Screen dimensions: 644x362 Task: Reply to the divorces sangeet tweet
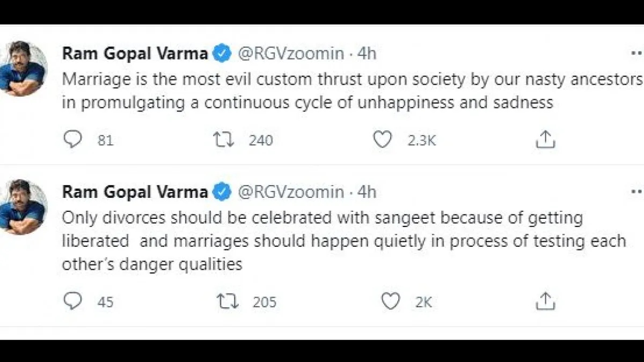72,301
